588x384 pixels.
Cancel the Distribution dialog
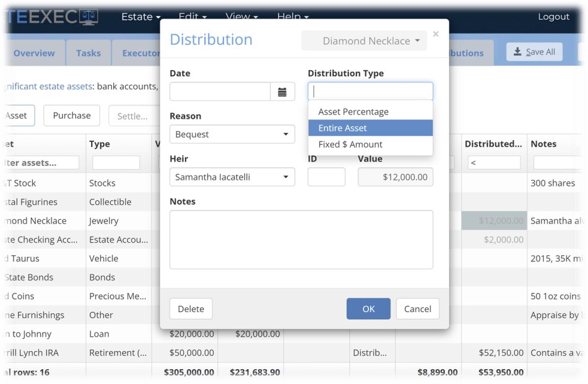pos(417,308)
